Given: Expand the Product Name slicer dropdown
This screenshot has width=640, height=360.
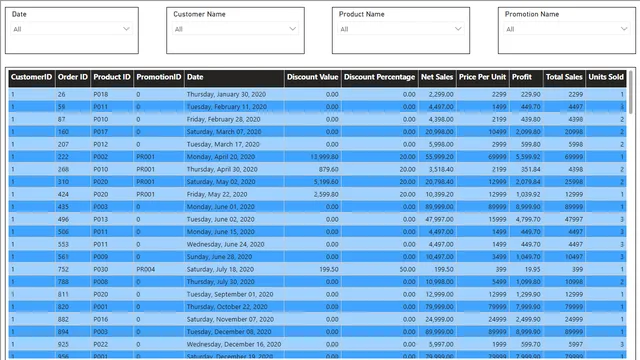Looking at the screenshot, I should [x=401, y=29].
